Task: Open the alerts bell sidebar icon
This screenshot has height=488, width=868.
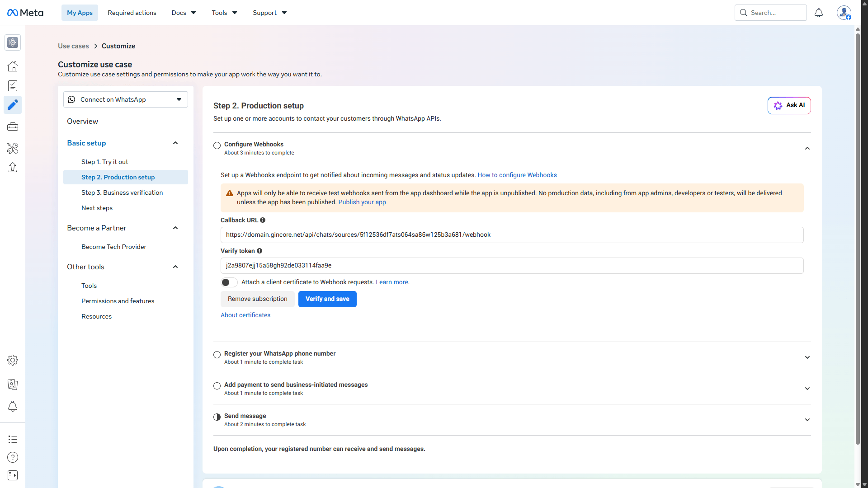Action: pyautogui.click(x=13, y=407)
